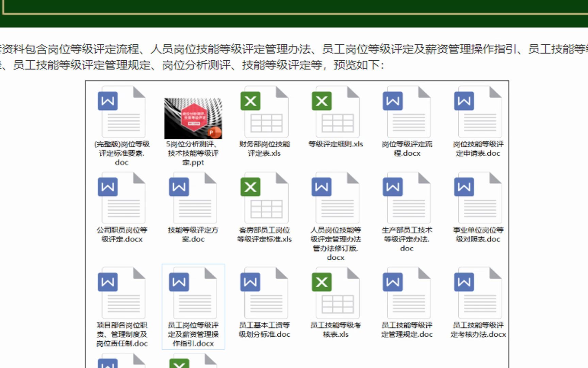
Task: Click the label 员工技能等级评定考核办法.docx
Action: 478,329
